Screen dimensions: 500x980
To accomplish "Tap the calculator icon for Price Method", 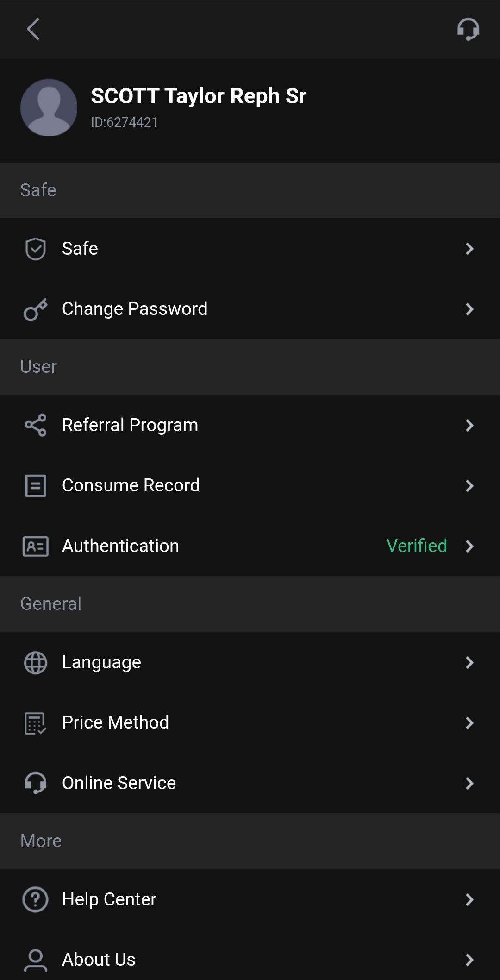I will 35,723.
